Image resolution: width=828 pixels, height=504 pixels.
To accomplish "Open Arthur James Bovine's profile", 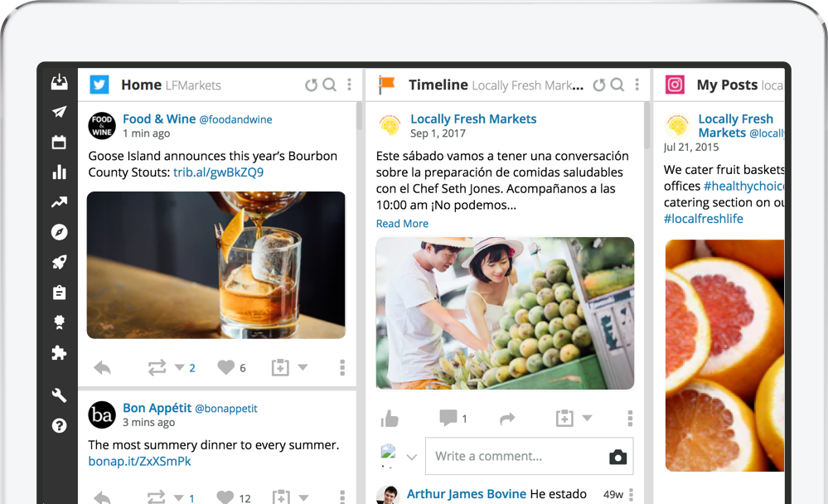I will (467, 494).
